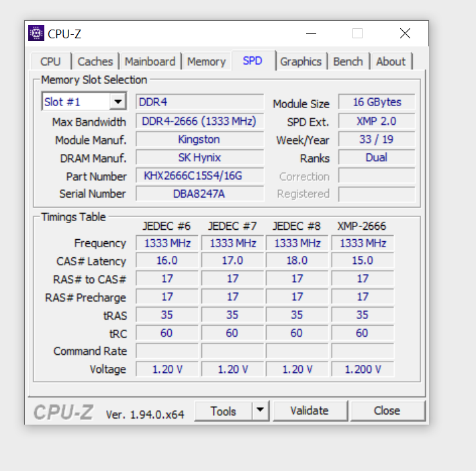Viewport: 476px width, 471px height.
Task: Click the JEDEC #7 column header
Action: coord(232,226)
